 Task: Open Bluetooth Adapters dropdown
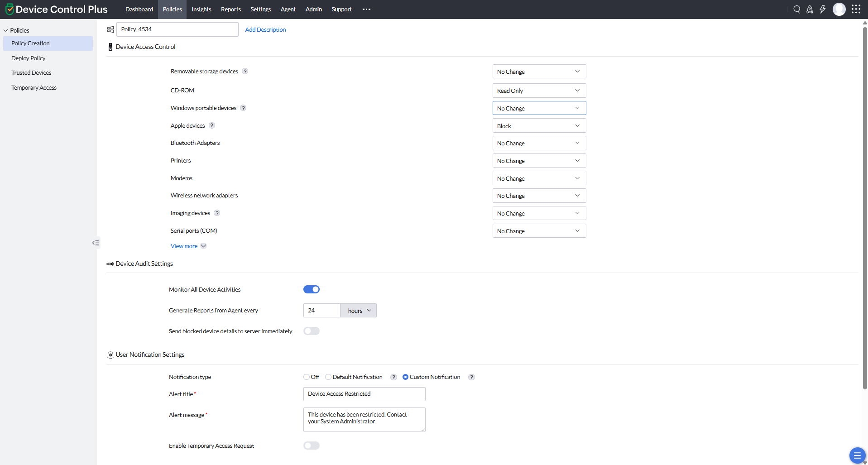point(539,143)
